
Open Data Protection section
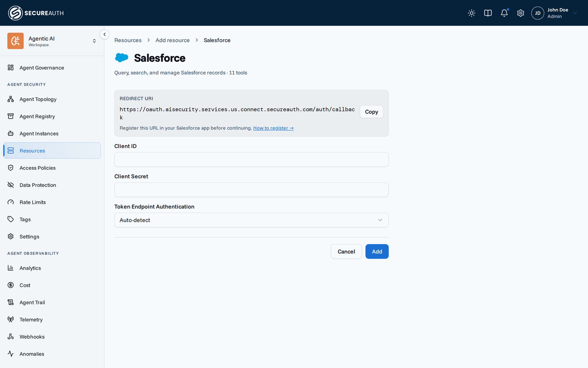52,185
